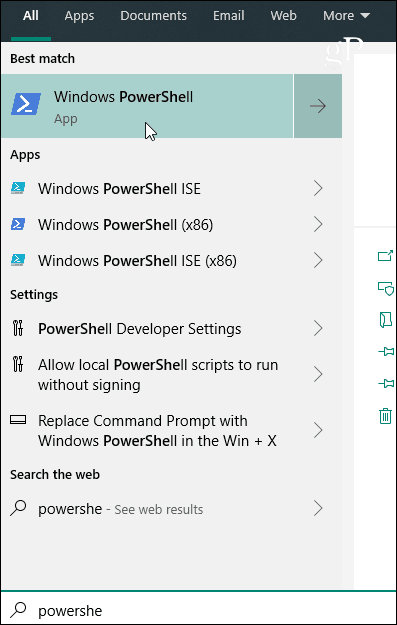Switch to the Documents filter tab

pyautogui.click(x=153, y=16)
